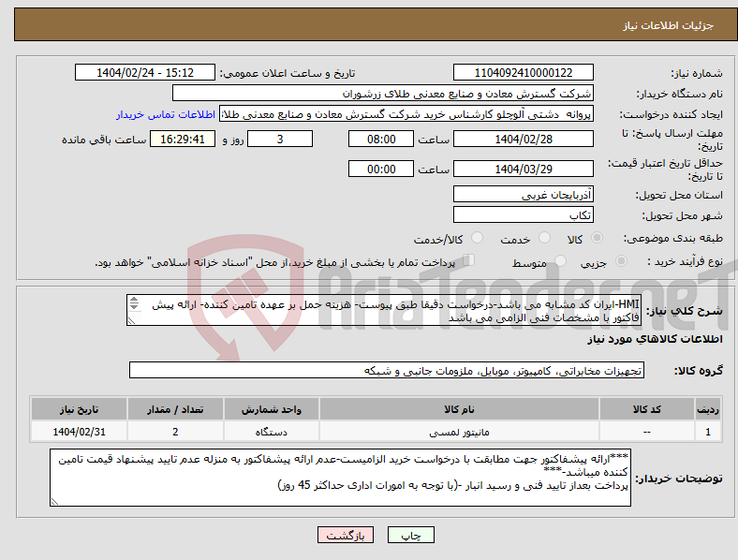Click the تاریخ نیاز column header
Screen dimensions: 738x560
(x=79, y=409)
